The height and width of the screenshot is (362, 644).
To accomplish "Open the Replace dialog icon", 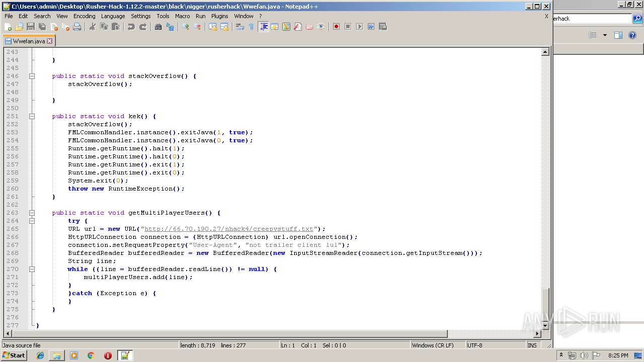I will pos(170,27).
